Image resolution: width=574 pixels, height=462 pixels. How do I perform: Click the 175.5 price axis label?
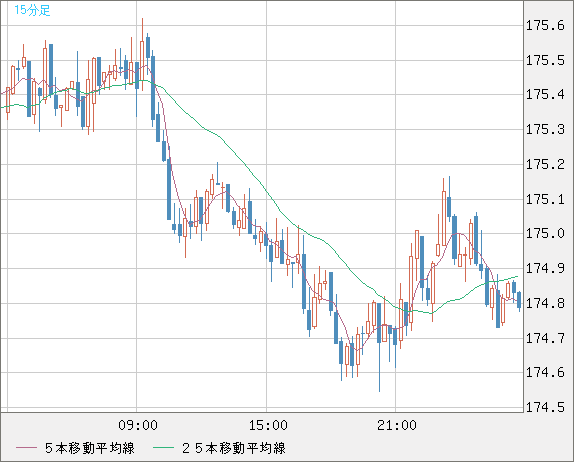pos(545,60)
